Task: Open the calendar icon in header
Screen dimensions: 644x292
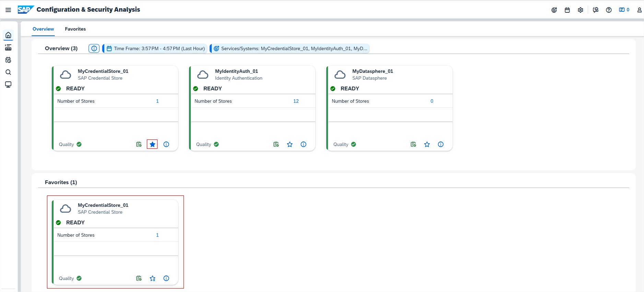Action: point(567,10)
